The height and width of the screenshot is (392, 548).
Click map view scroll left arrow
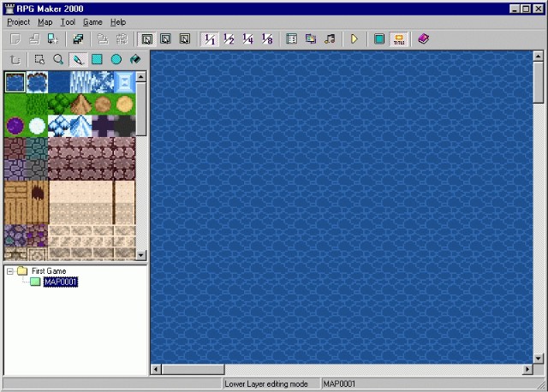point(156,369)
